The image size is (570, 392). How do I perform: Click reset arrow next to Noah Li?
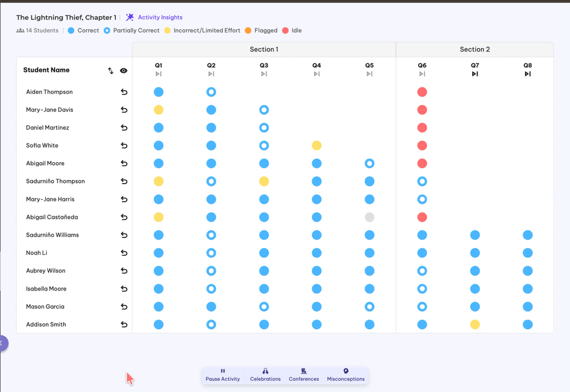tap(124, 253)
